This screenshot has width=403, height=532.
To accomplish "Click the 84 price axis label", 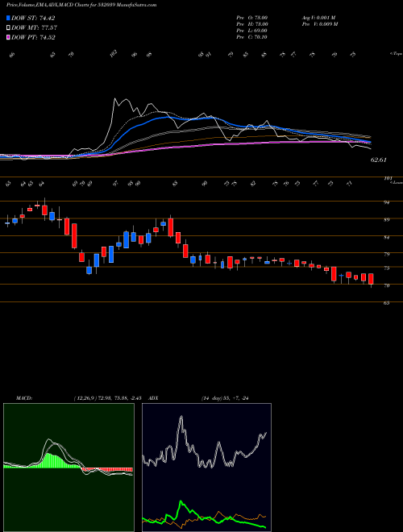I will [x=386, y=238].
